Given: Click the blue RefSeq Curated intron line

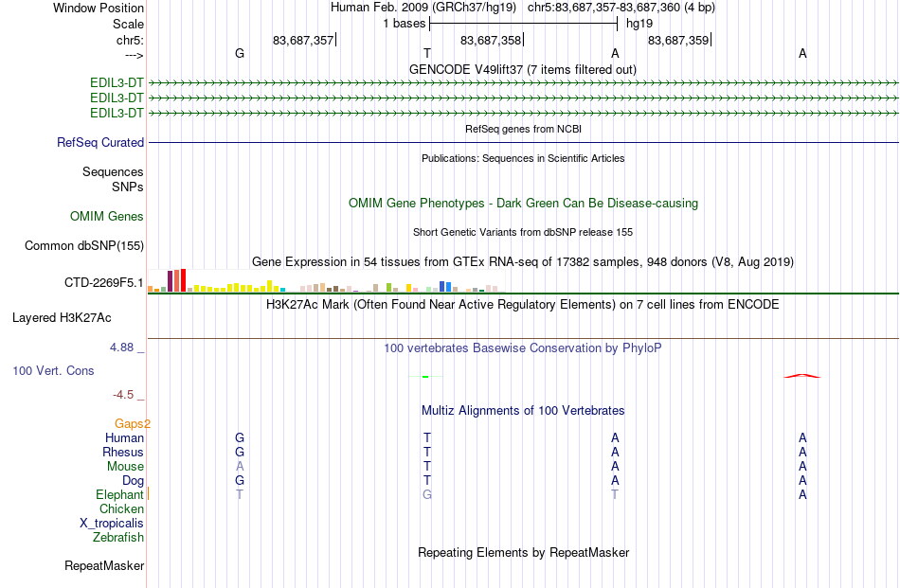Looking at the screenshot, I should [x=524, y=142].
